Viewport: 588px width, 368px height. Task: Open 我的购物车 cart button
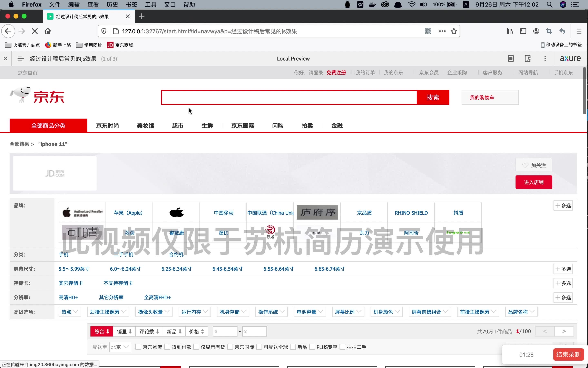[490, 97]
